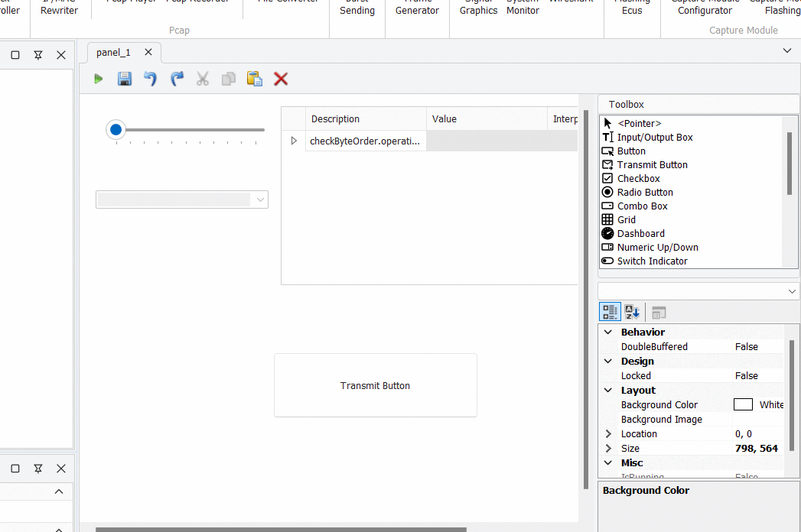Click the canvas vertical scrollbar
801x532 pixels.
tap(586, 300)
